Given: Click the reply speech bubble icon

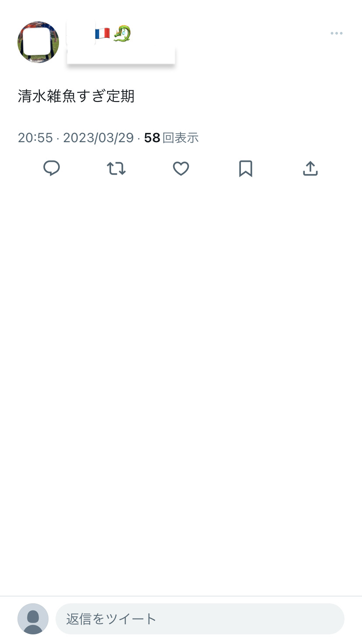Looking at the screenshot, I should click(x=52, y=168).
